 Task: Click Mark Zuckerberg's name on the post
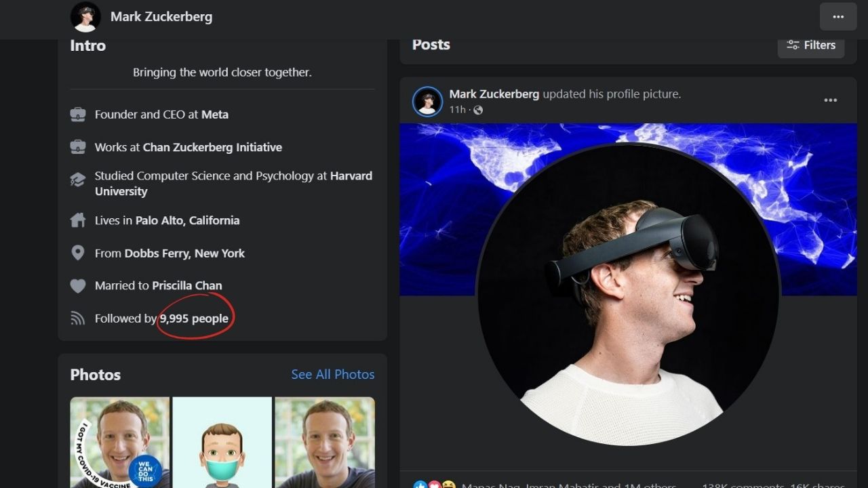tap(494, 94)
